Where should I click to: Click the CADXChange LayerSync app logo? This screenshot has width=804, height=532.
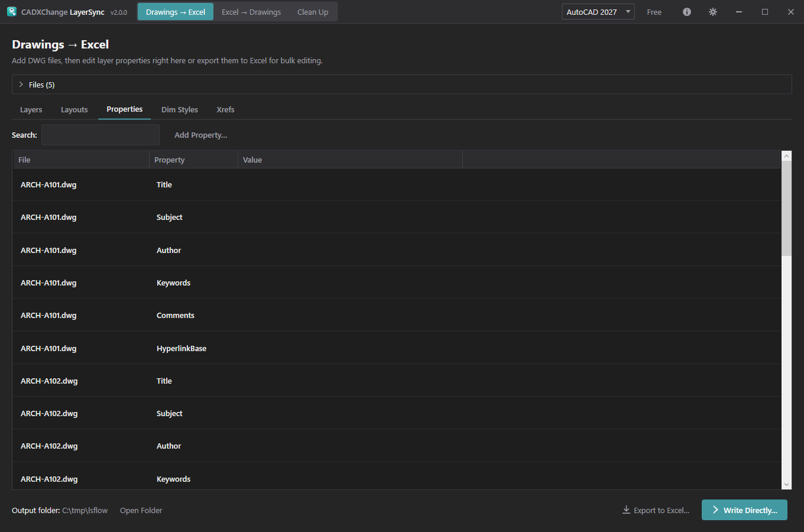(x=12, y=12)
